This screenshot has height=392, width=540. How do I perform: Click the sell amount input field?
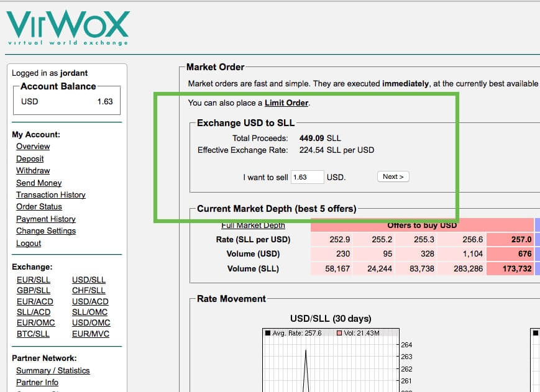tap(307, 177)
